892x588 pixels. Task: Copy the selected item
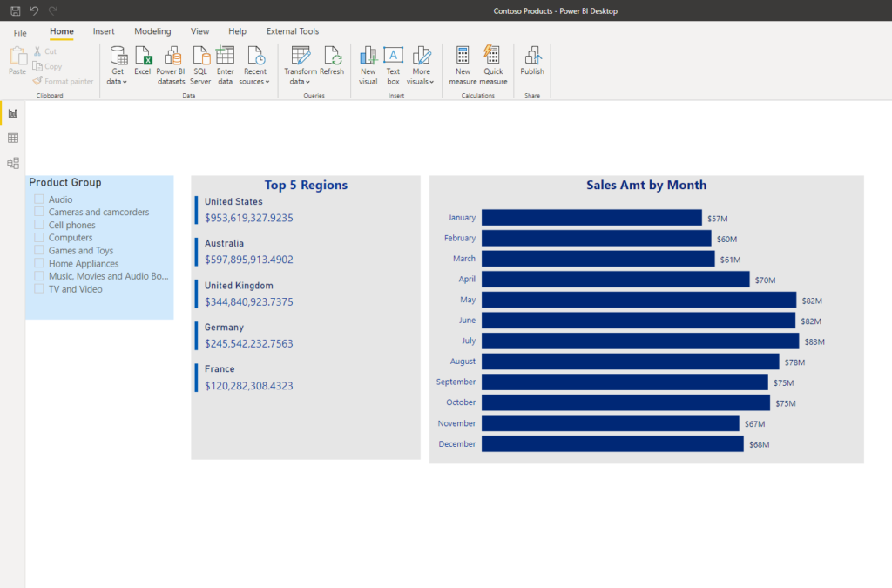click(47, 66)
